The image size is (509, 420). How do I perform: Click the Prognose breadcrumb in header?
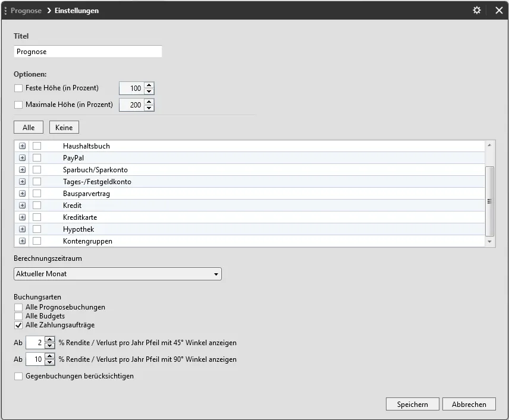(26, 11)
